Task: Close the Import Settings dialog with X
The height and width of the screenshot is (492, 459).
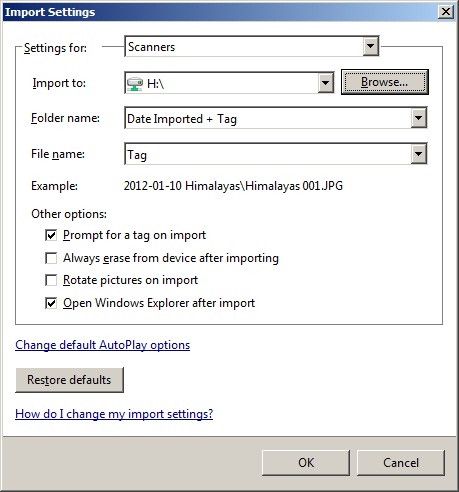Action: [x=446, y=12]
